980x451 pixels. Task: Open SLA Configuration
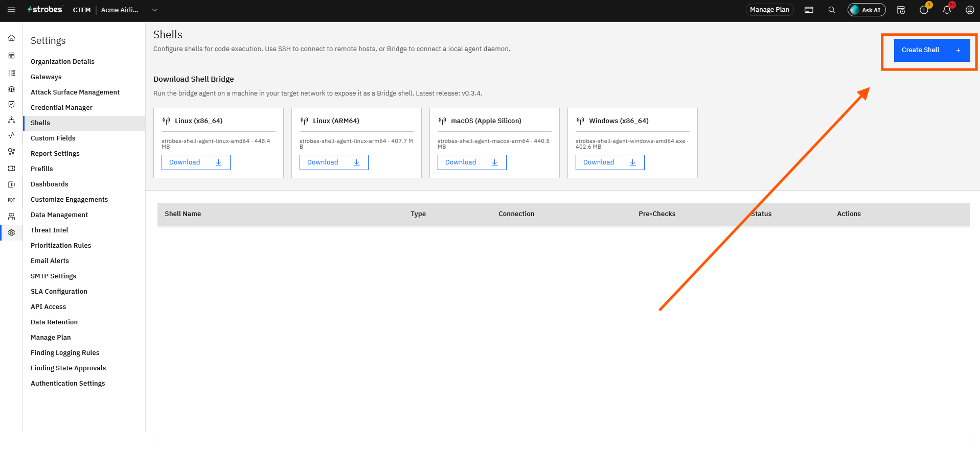(x=59, y=292)
